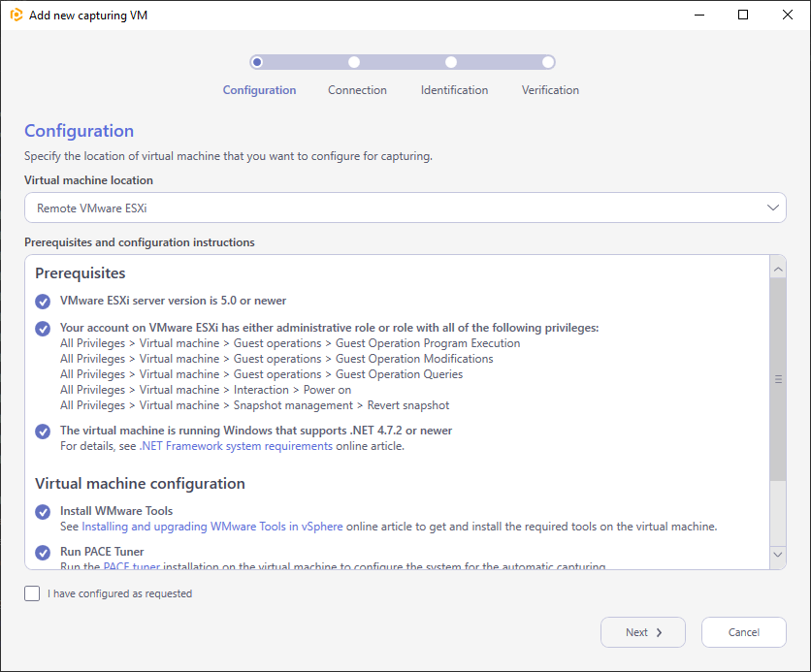Viewport: 811px width, 672px height.
Task: Click the Identification step circle in progress bar
Action: tap(451, 62)
